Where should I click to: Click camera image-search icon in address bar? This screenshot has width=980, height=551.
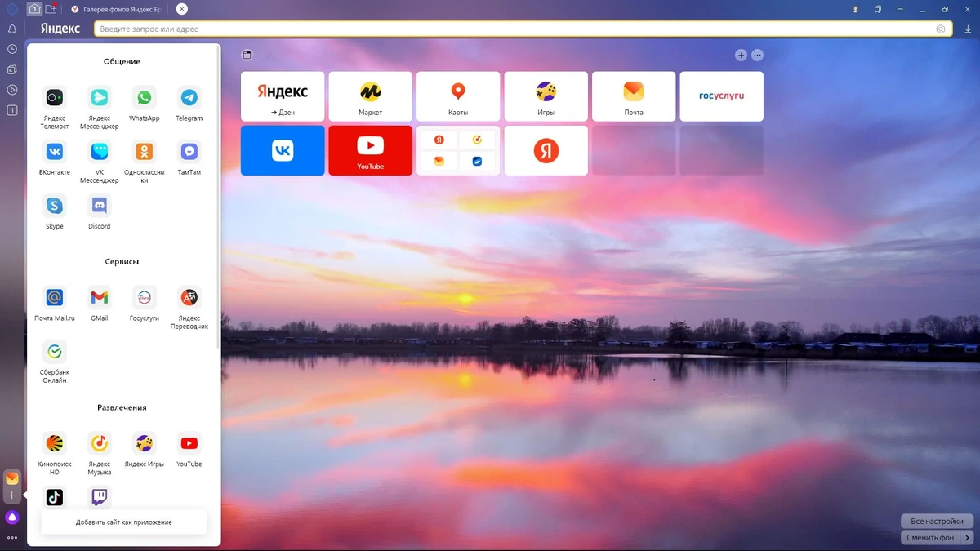[941, 29]
